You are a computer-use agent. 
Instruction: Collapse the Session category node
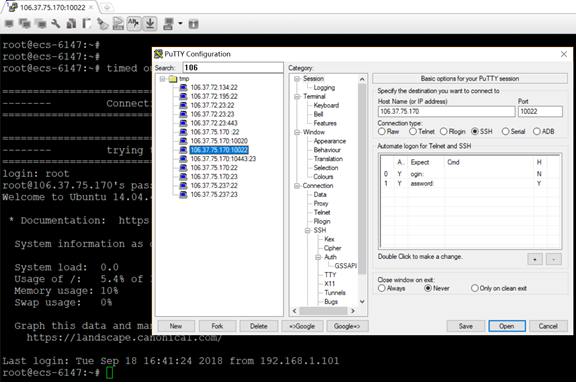click(x=297, y=79)
